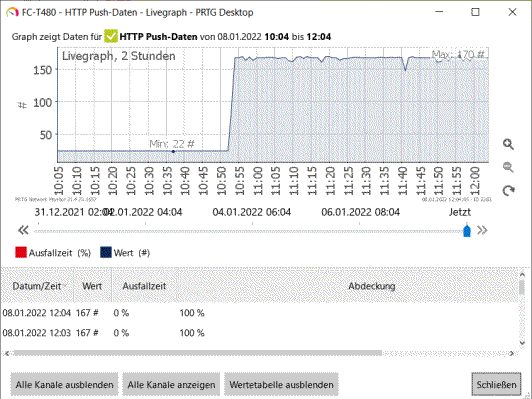Image resolution: width=532 pixels, height=399 pixels.
Task: Select the row 08.01.2022 12:04
Action: 260,312
